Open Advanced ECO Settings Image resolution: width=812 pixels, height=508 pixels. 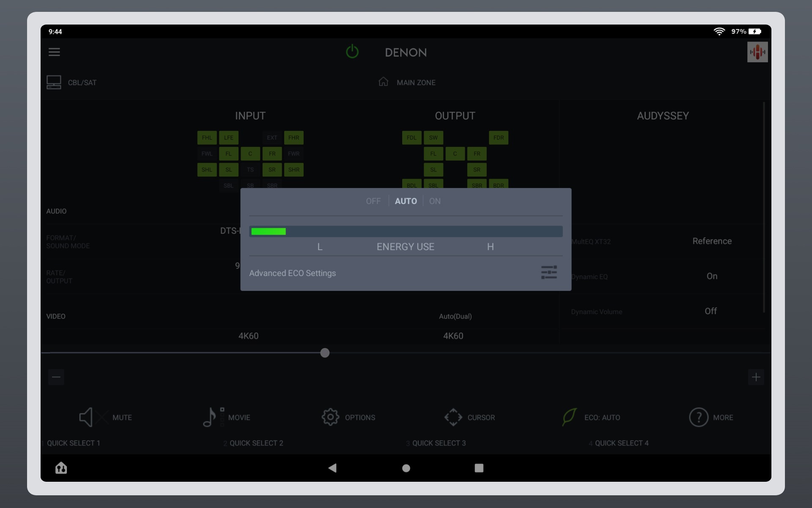click(293, 273)
